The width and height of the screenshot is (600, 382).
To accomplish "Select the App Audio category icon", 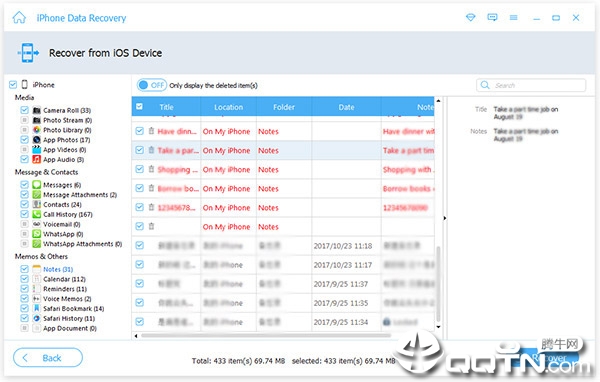I will tap(37, 159).
